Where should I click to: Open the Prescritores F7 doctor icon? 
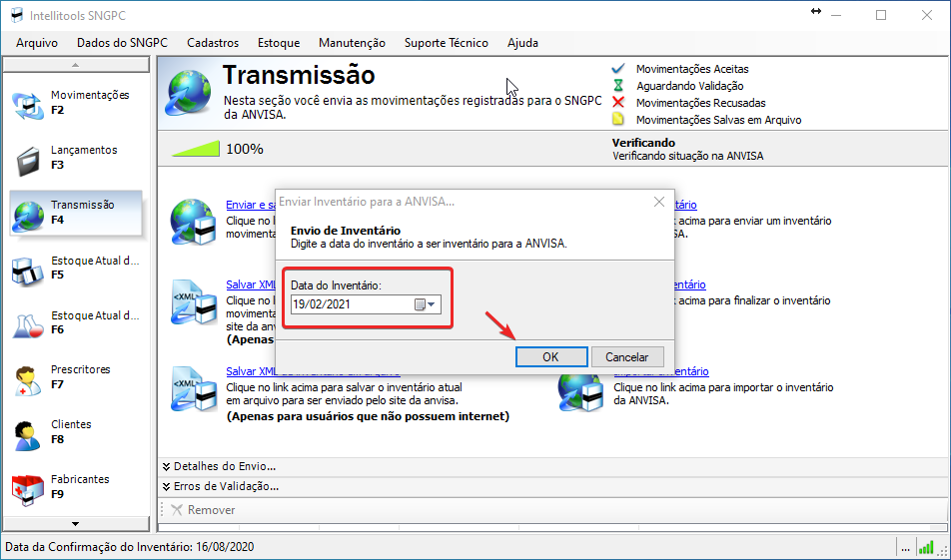[x=28, y=379]
